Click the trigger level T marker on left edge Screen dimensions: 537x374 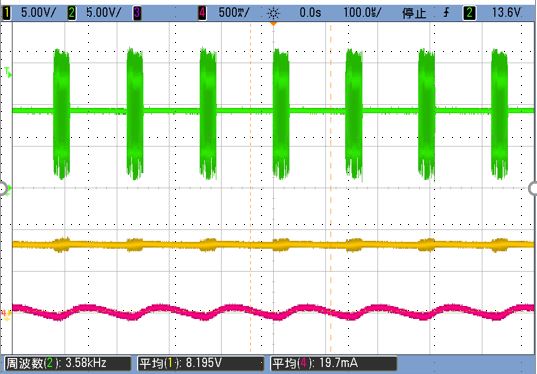pos(8,73)
